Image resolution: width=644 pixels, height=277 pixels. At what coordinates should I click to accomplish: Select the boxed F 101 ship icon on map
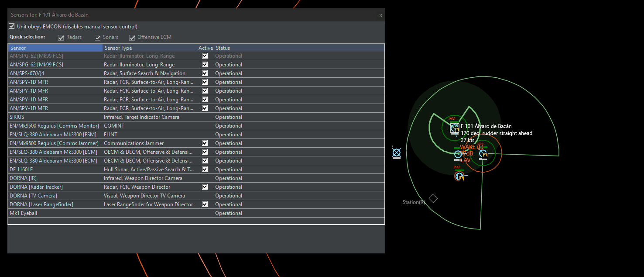pyautogui.click(x=454, y=128)
